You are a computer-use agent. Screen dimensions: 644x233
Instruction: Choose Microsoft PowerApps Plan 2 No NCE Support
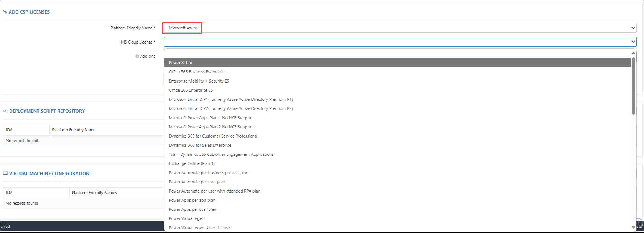tap(397, 127)
